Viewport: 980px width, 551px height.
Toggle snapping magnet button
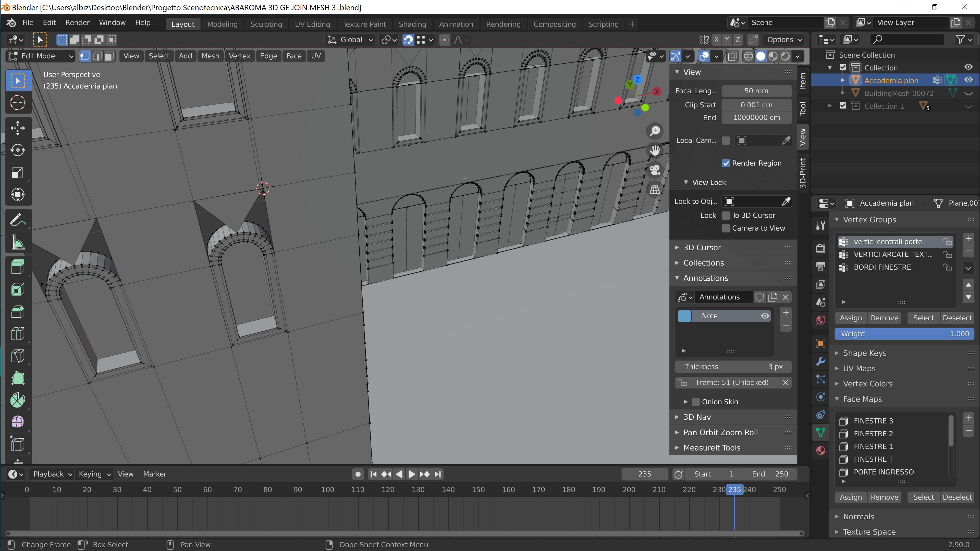click(408, 40)
